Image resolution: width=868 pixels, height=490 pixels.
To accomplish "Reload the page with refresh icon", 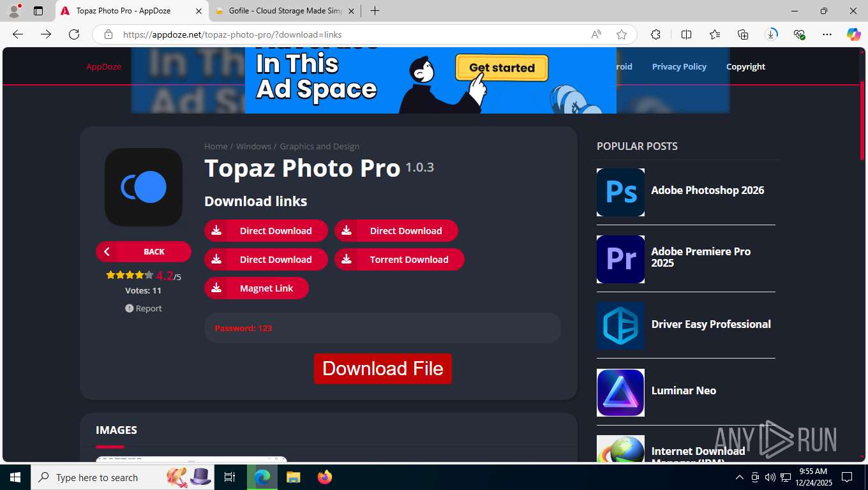I will pyautogui.click(x=74, y=34).
